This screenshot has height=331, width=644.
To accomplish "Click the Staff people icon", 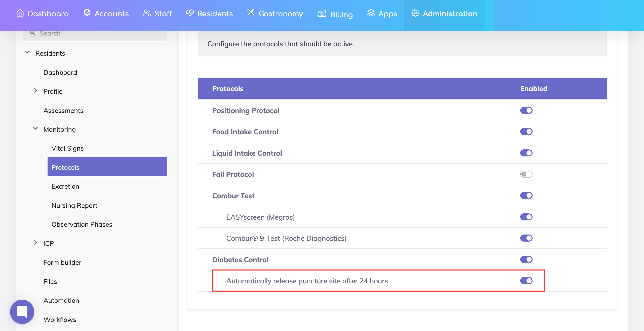I will point(147,13).
